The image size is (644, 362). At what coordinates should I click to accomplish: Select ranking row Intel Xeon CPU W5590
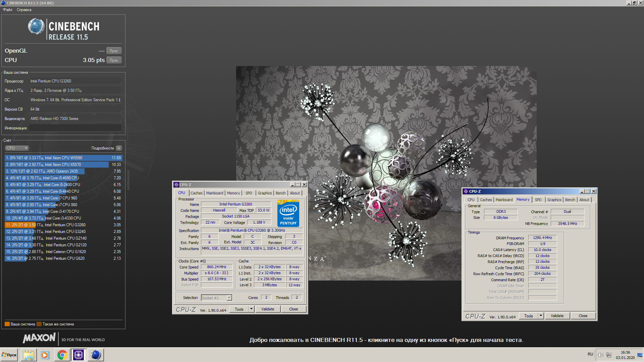[x=63, y=158]
